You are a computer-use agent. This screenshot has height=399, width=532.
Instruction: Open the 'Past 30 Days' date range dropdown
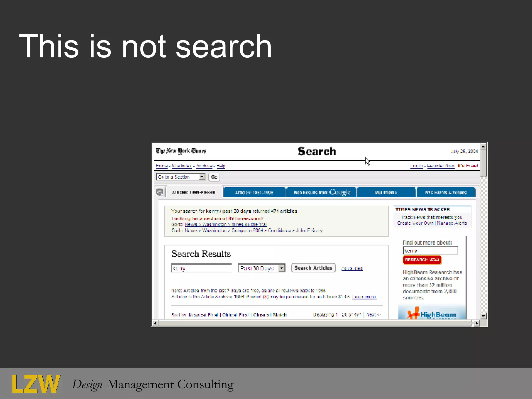(262, 268)
